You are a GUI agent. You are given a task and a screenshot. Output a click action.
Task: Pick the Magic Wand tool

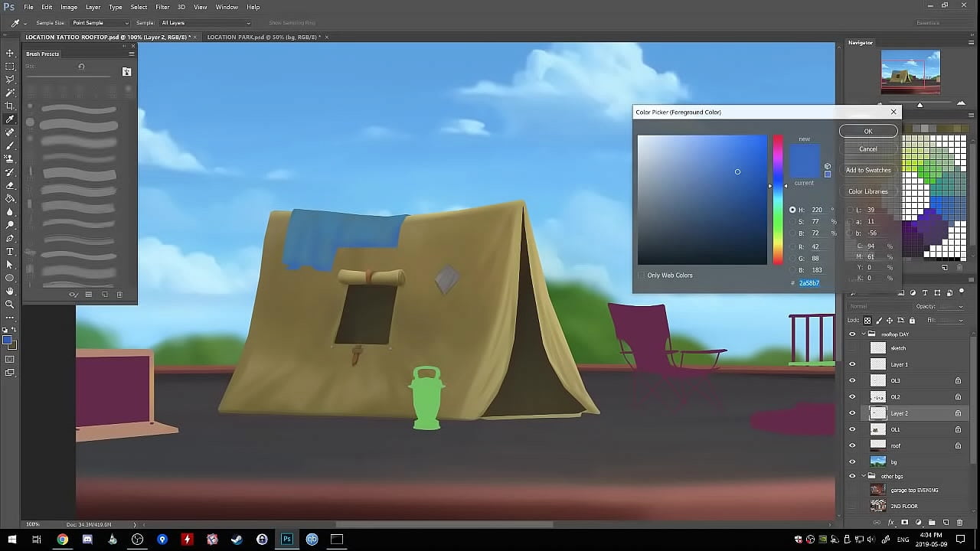(x=10, y=93)
